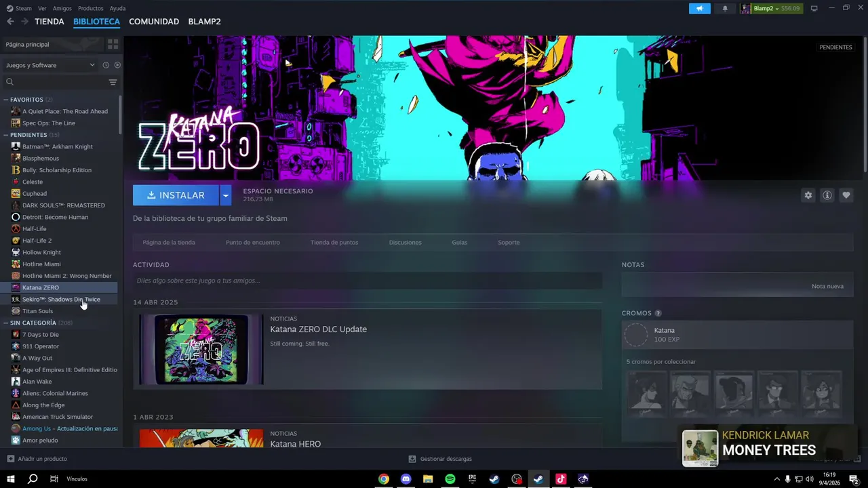Open Punto de encuentro link
The image size is (868, 488).
tap(253, 242)
